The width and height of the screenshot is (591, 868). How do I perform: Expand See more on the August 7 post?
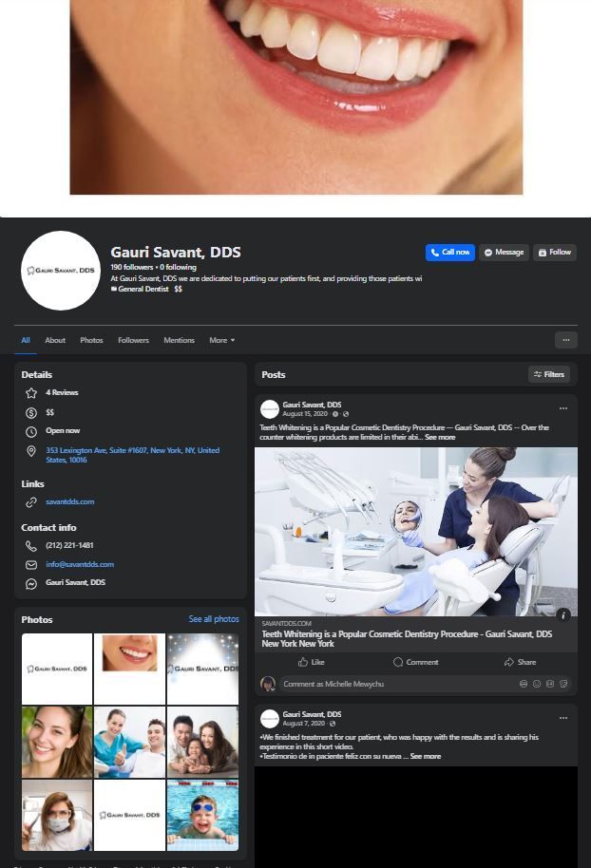point(426,756)
